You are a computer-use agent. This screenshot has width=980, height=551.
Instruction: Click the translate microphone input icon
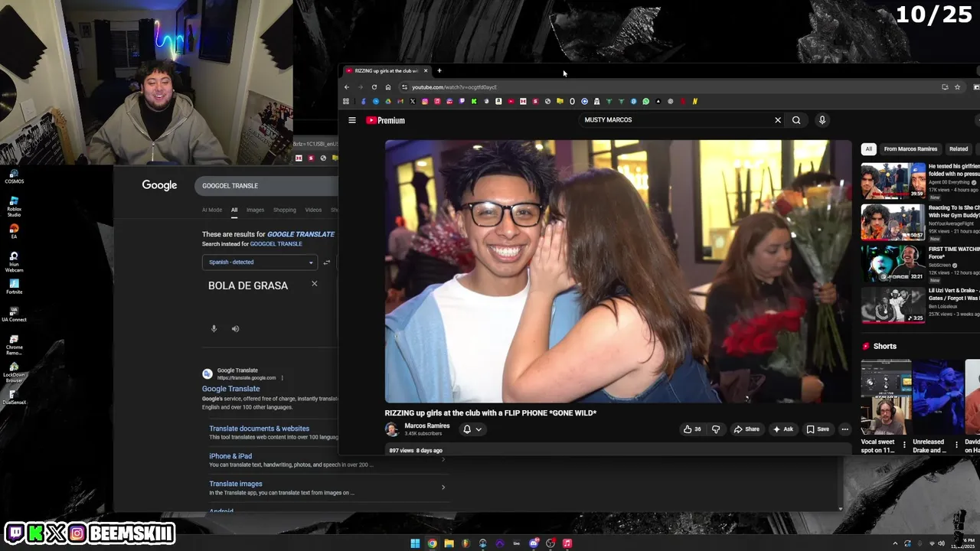(x=214, y=329)
